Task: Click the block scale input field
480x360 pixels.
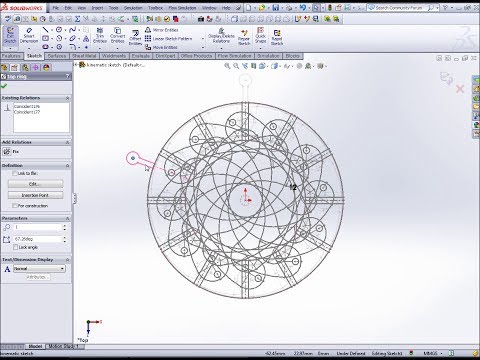Action: [37, 227]
